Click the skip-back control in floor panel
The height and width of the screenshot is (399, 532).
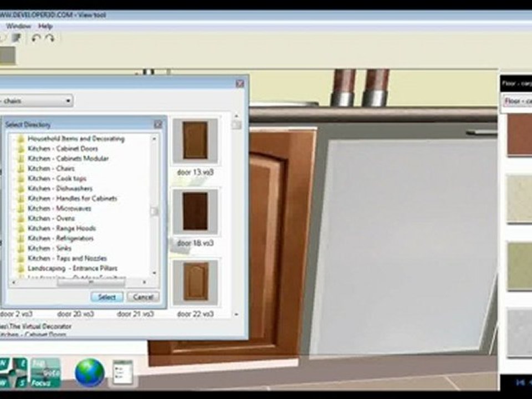pos(520,382)
